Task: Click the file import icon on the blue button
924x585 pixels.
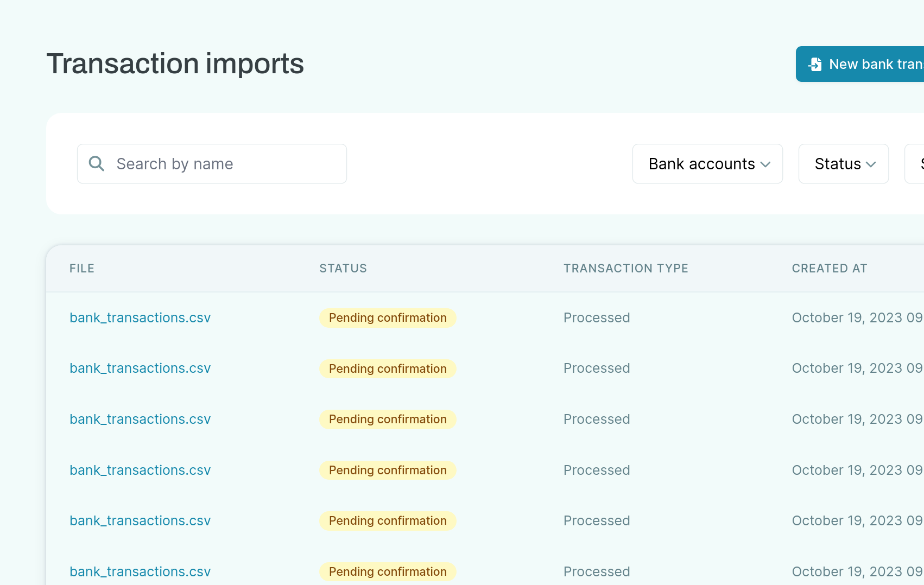Action: point(814,64)
